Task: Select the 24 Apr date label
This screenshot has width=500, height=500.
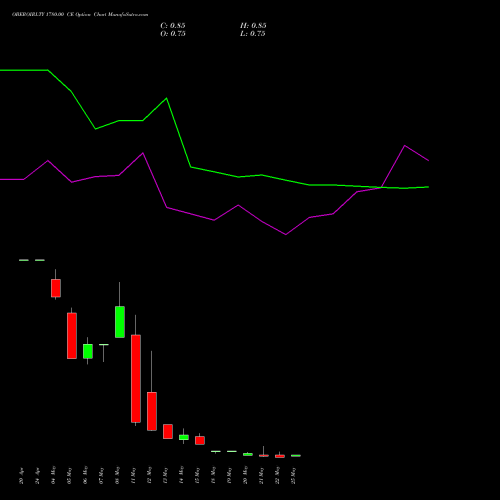Action: (37, 475)
